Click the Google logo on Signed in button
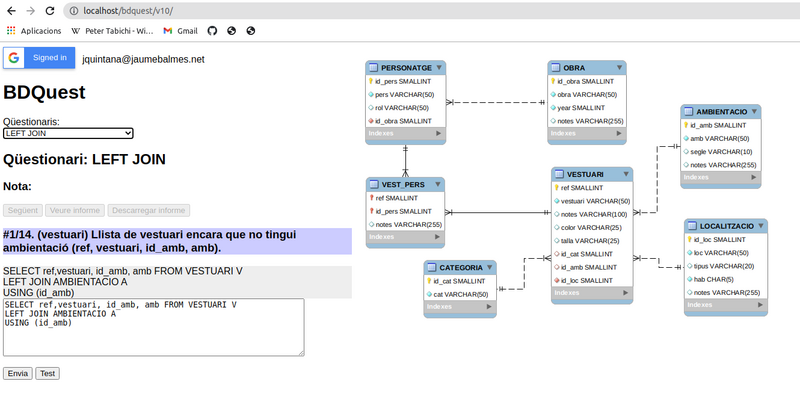Image resolution: width=800 pixels, height=405 pixels. 15,58
